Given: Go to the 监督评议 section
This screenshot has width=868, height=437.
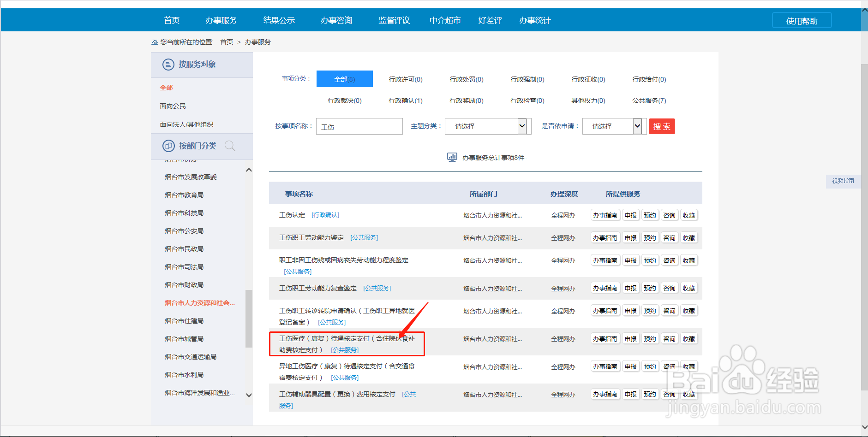Looking at the screenshot, I should pos(394,20).
